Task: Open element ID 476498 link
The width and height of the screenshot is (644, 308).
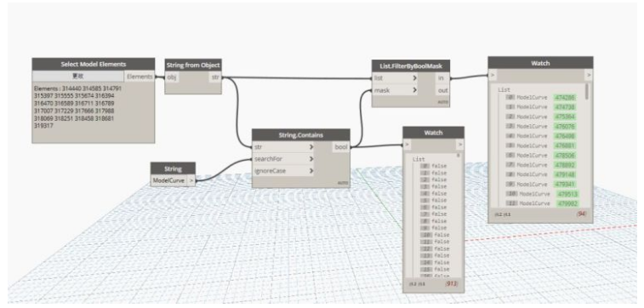Action: 565,136
